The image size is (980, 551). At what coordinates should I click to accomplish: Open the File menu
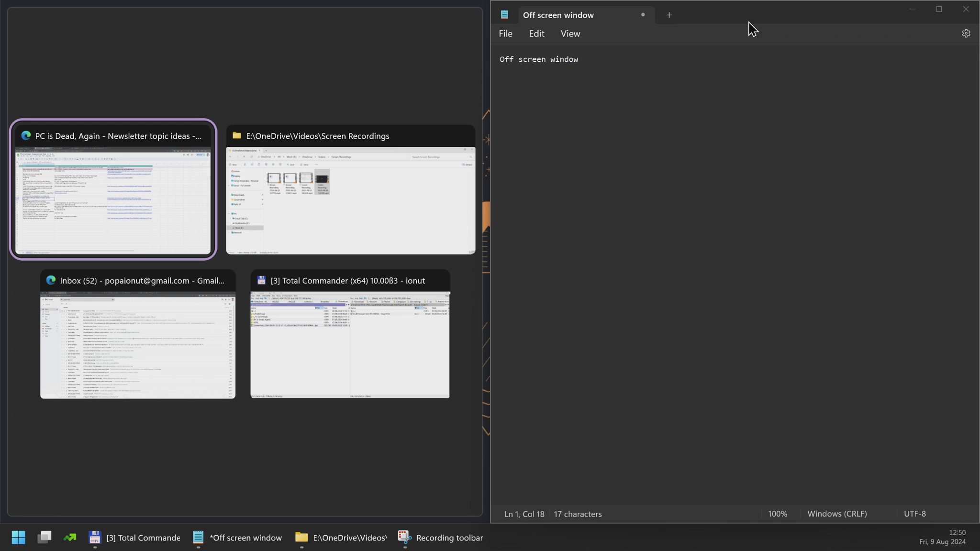[505, 33]
